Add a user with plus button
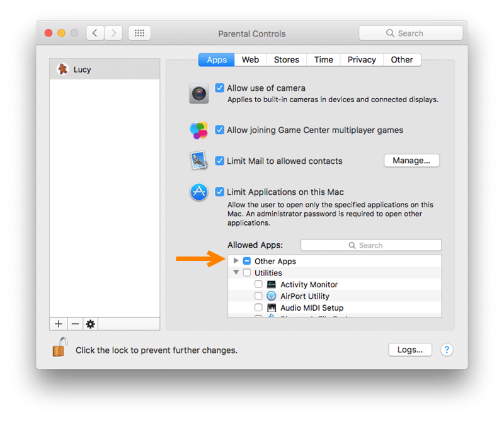504x421 pixels. tap(59, 324)
